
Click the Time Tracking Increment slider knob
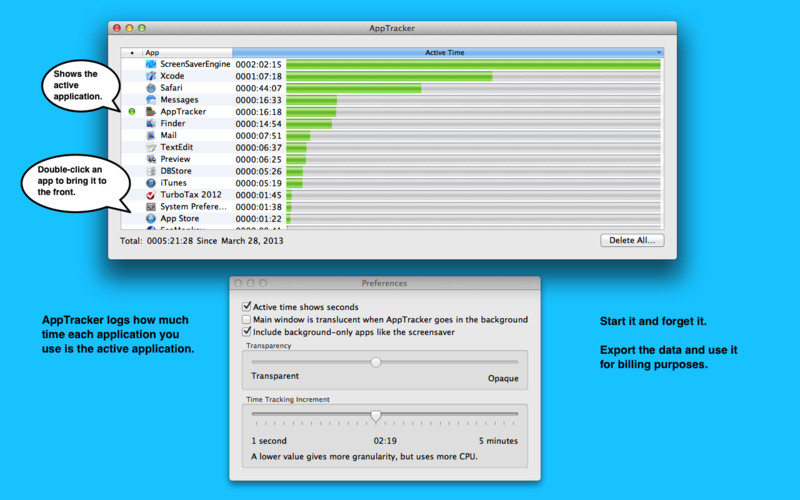pyautogui.click(x=376, y=416)
